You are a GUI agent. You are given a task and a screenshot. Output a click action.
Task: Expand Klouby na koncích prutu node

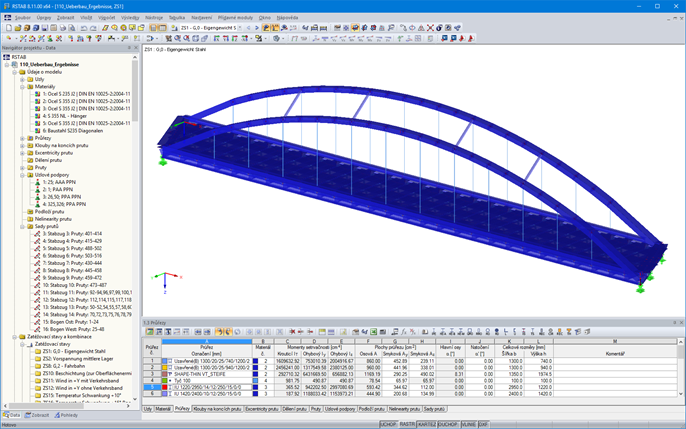click(22, 146)
